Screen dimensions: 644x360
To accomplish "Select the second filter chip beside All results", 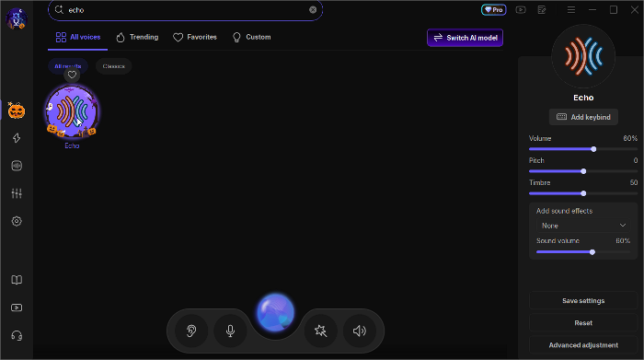I will (114, 66).
